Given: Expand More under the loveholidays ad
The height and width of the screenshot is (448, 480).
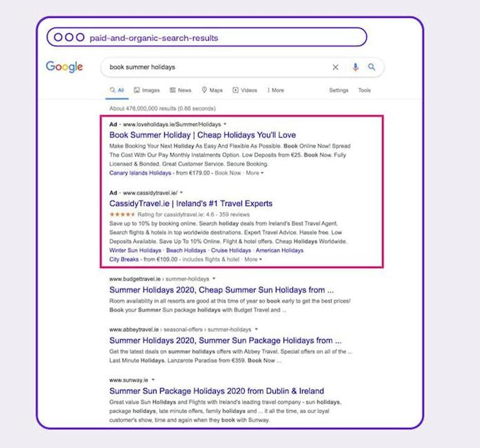Looking at the screenshot, I should [x=254, y=173].
